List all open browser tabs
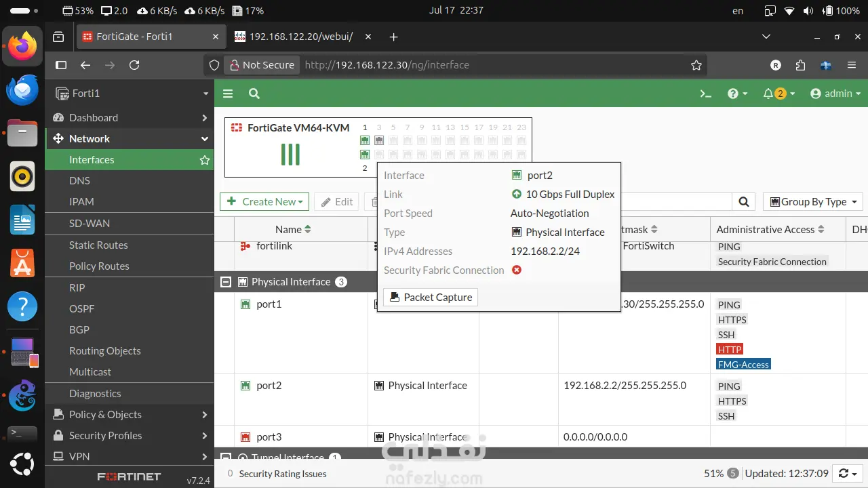 coord(766,37)
